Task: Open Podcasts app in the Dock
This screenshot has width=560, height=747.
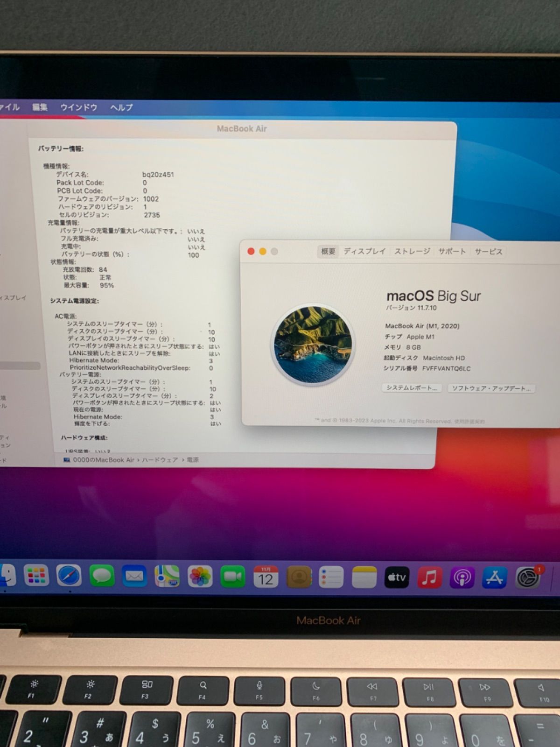Action: (x=462, y=578)
